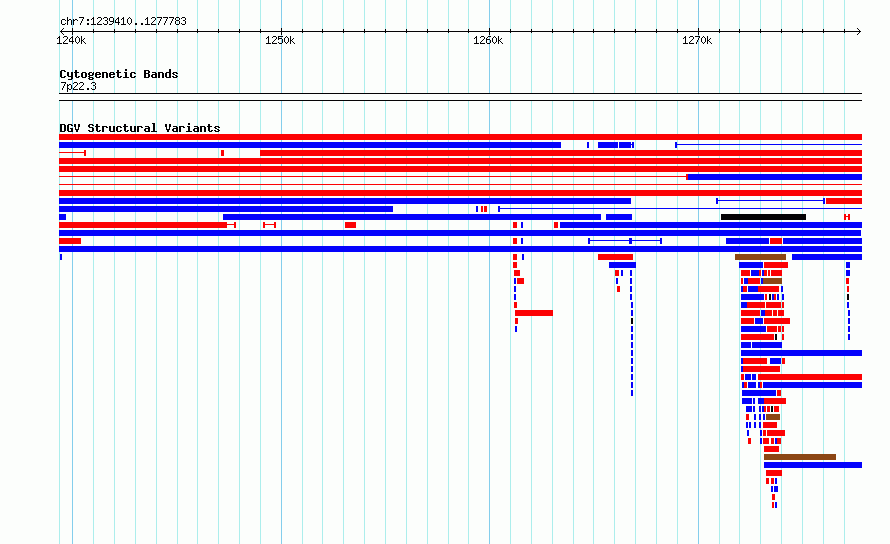The height and width of the screenshot is (544, 890).
Task: Select the red bar starting near 1249k
Action: click(561, 153)
